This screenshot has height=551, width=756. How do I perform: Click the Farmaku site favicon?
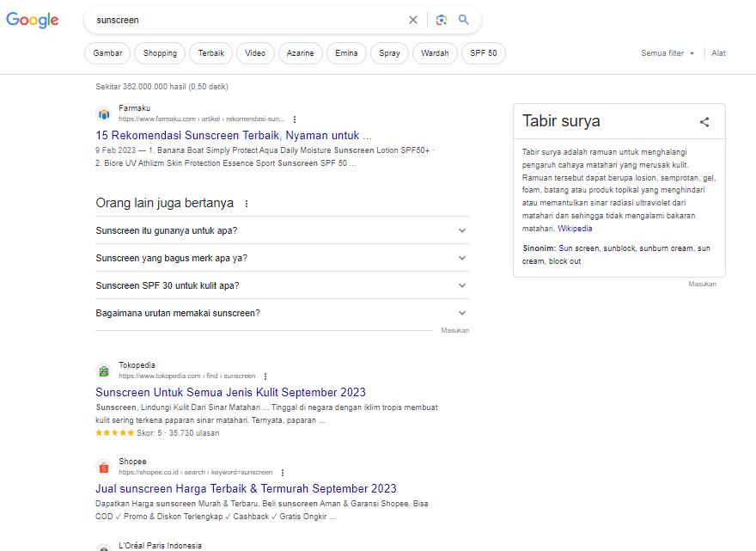click(x=104, y=114)
